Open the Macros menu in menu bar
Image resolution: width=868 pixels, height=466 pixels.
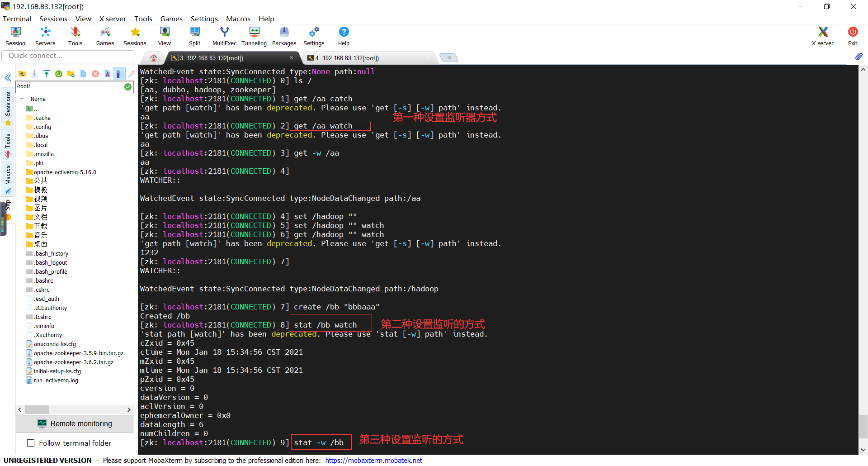click(238, 19)
